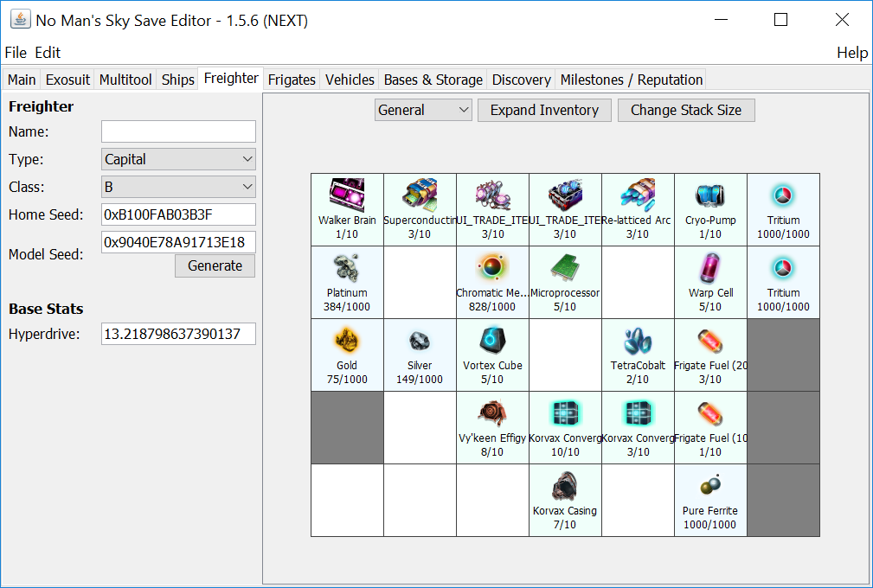Select the Gold item icon
This screenshot has width=873, height=588.
pos(347,341)
